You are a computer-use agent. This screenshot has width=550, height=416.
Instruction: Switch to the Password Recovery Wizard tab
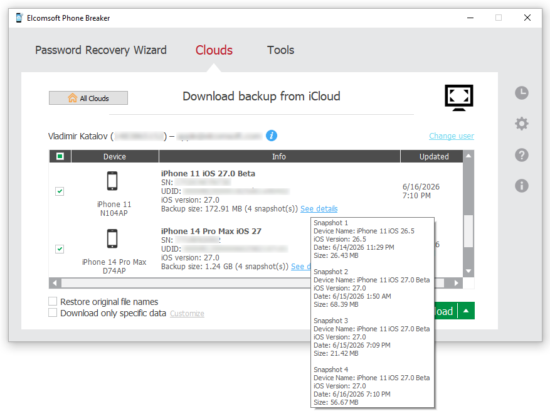click(x=101, y=50)
